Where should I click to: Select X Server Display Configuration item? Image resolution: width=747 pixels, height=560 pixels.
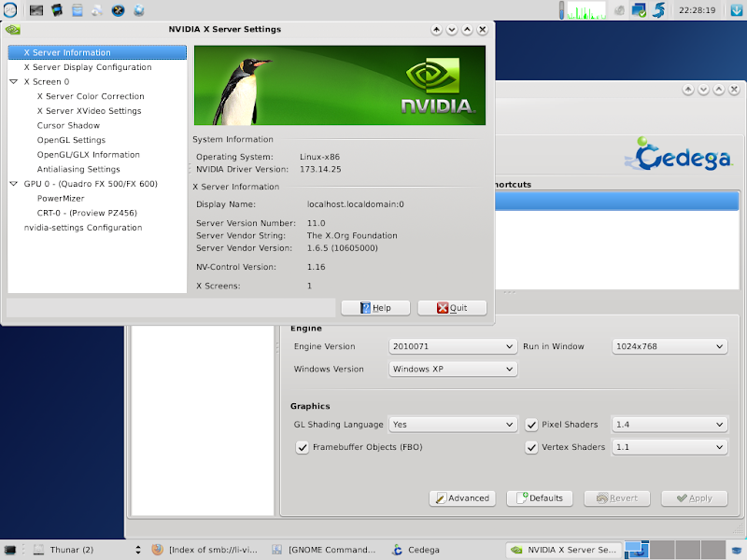pos(87,67)
